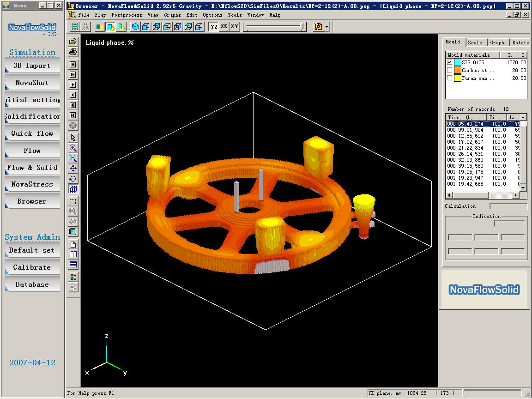
Task: Click the Quick flow button
Action: tap(32, 133)
